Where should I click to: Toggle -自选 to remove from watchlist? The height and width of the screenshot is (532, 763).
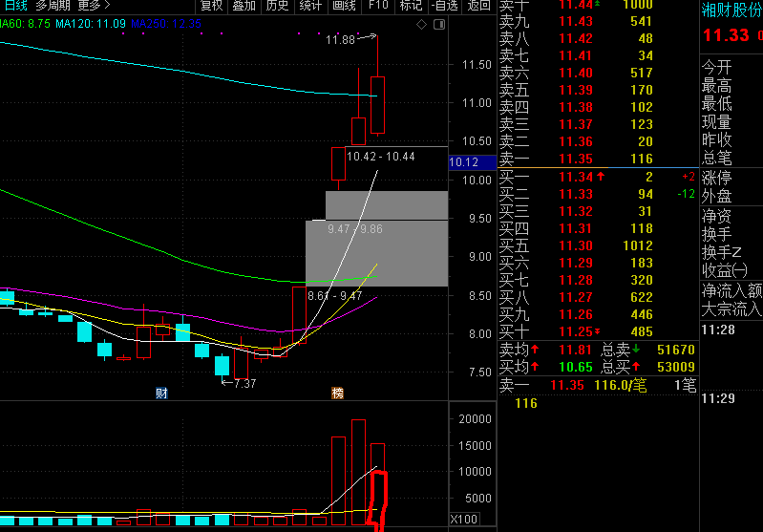coord(445,6)
